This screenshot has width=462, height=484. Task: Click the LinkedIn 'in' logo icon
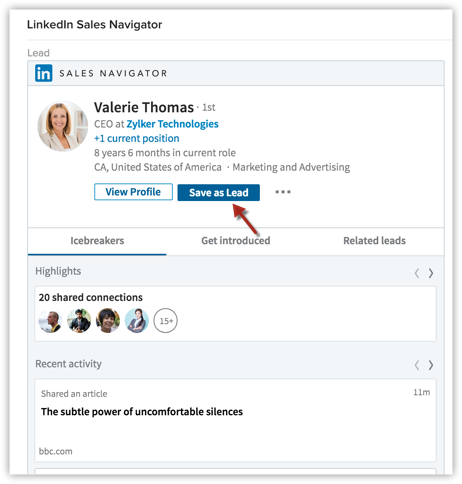tap(44, 73)
